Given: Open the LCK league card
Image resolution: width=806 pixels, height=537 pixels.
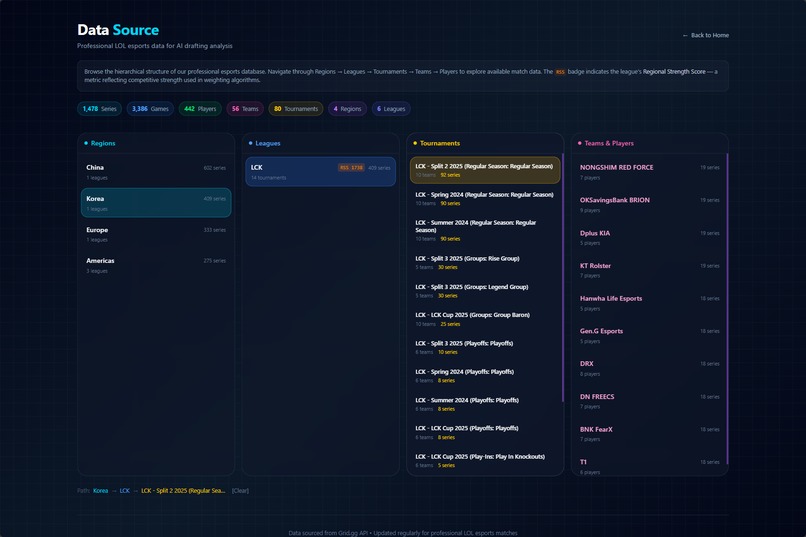Looking at the screenshot, I should (x=320, y=172).
